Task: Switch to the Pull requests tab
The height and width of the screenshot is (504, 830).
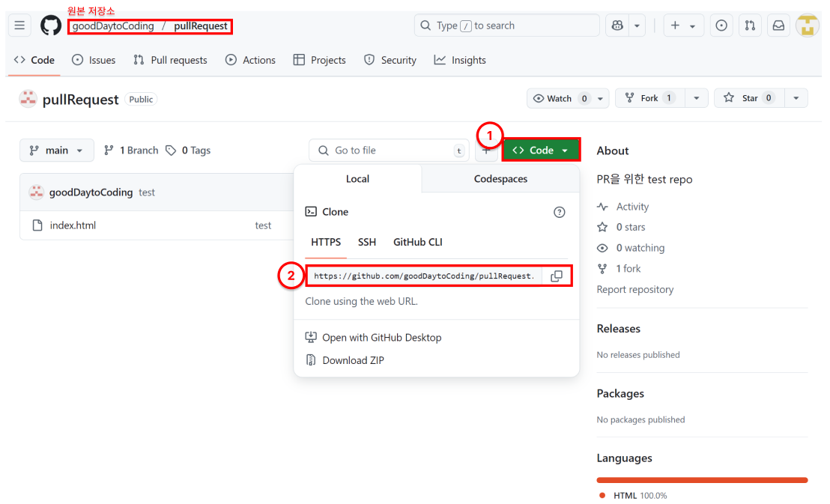Action: [x=171, y=61]
